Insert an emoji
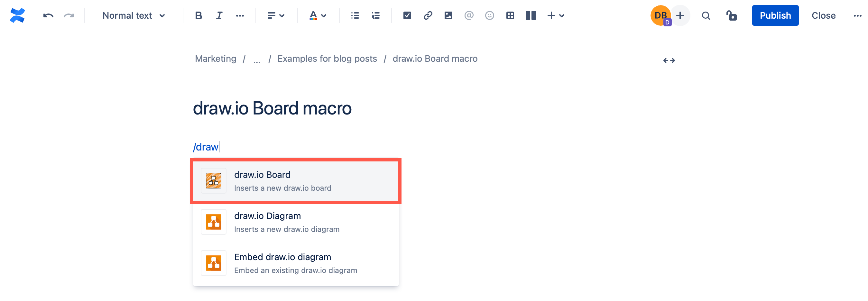Viewport: 868px width, 301px height. coord(489,15)
